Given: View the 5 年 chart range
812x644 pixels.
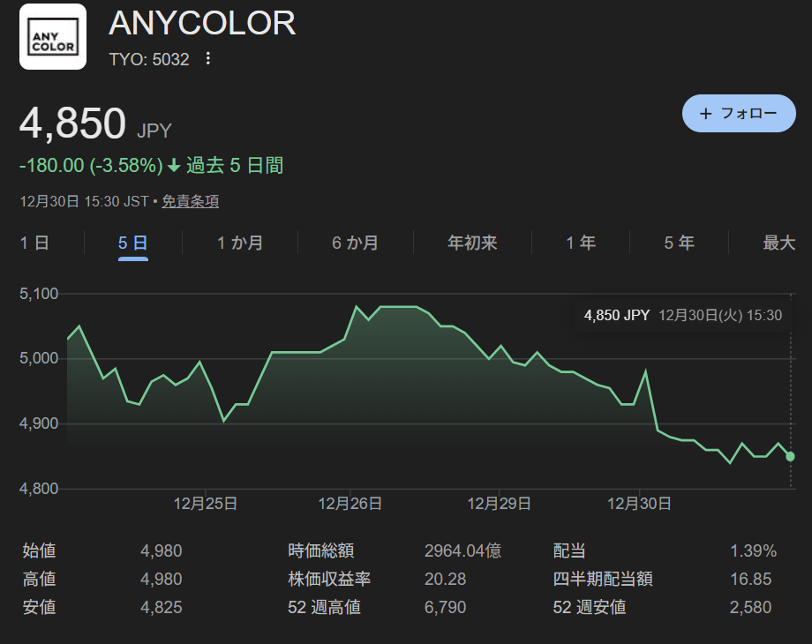Looking at the screenshot, I should [x=679, y=243].
